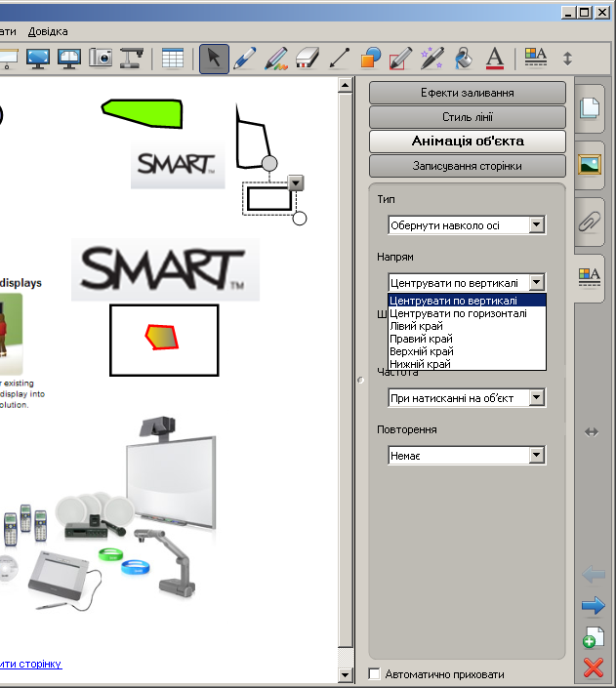The height and width of the screenshot is (688, 616).
Task: Choose Центрувати по вертикалі in list
Action: coord(467,301)
